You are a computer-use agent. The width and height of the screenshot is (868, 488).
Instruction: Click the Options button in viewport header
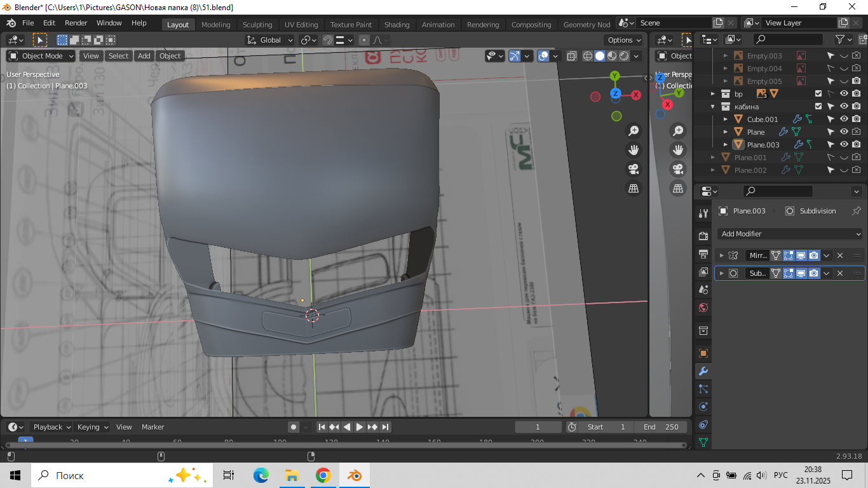[623, 40]
